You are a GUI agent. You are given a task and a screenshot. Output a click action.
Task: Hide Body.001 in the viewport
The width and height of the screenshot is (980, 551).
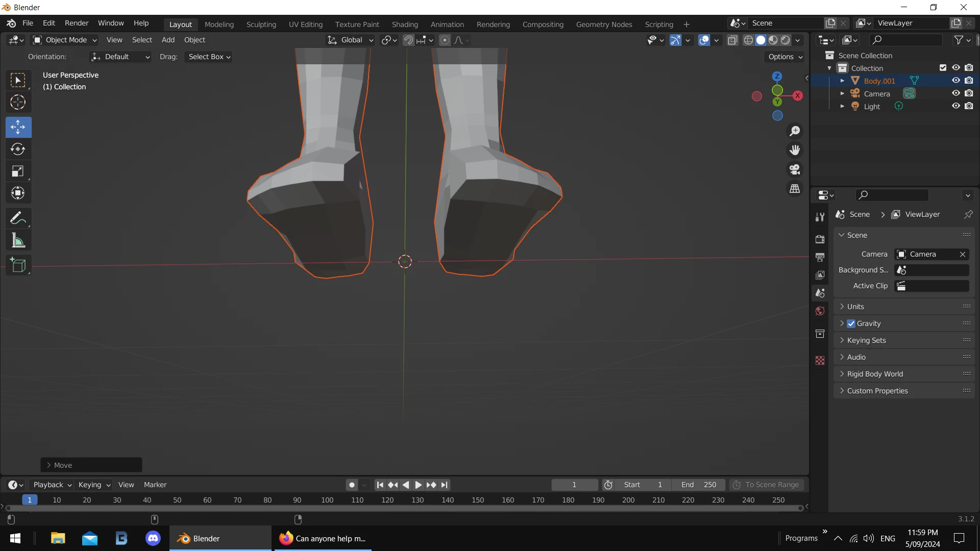(x=955, y=81)
